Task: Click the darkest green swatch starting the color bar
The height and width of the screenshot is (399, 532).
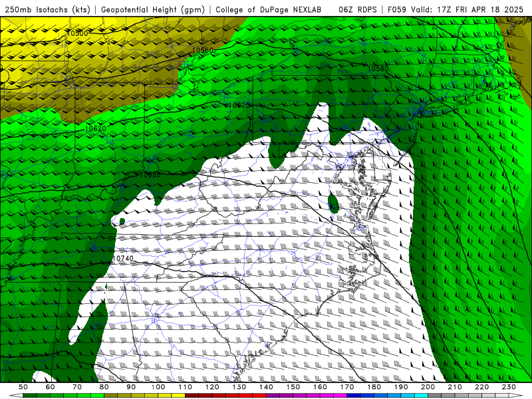Action: click(30, 396)
